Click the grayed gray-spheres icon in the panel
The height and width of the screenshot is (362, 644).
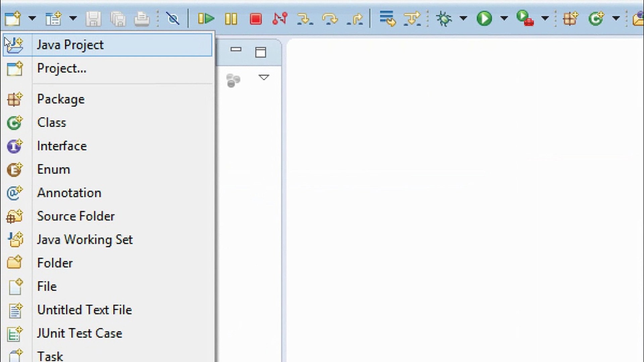(x=233, y=80)
